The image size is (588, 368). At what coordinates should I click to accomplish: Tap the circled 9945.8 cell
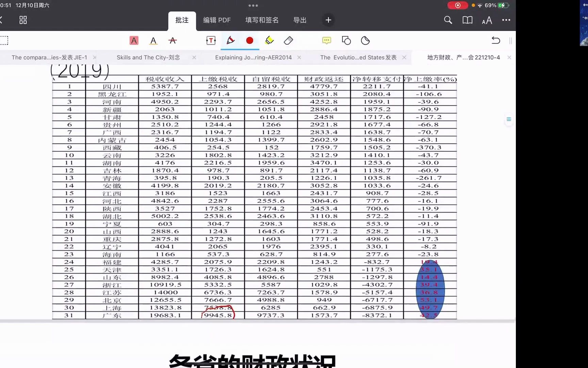[x=218, y=316]
